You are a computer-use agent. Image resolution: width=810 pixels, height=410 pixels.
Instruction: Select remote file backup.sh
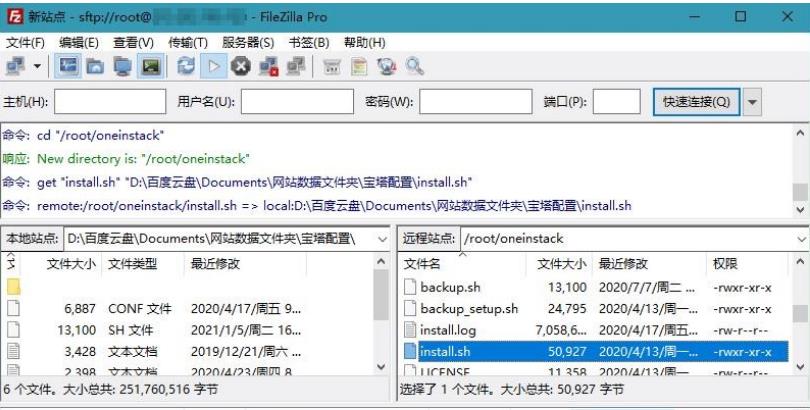594,287
